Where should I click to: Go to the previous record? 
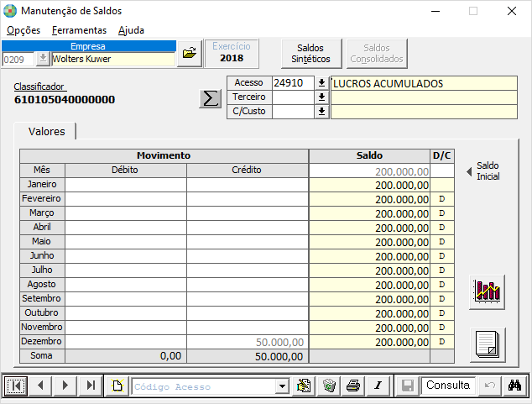40,386
